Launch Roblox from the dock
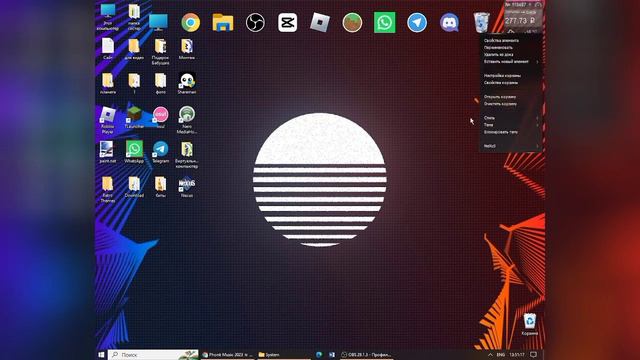640x360 pixels. click(320, 22)
